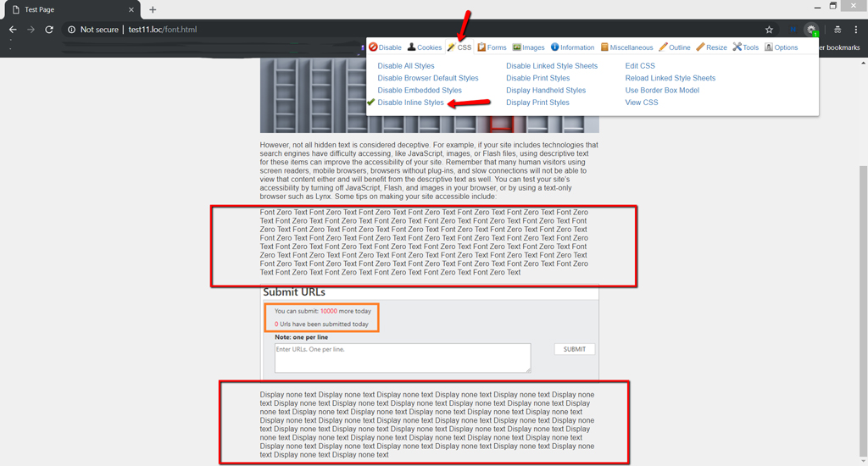Image resolution: width=868 pixels, height=466 pixels.
Task: Click the scrollbar down arrow
Action: click(x=863, y=462)
